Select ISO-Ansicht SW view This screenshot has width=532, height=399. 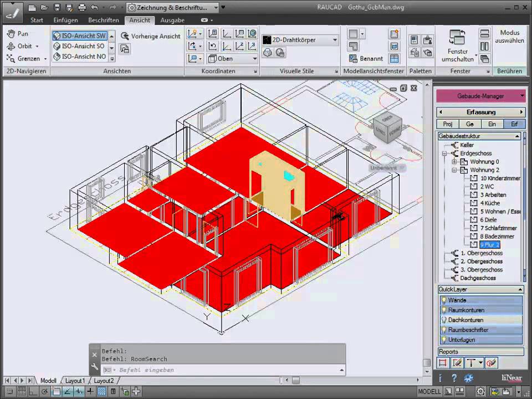point(80,35)
